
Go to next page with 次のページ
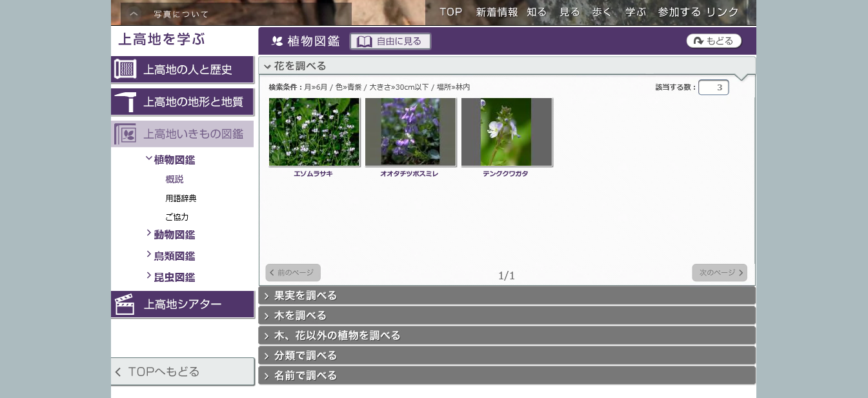point(720,273)
